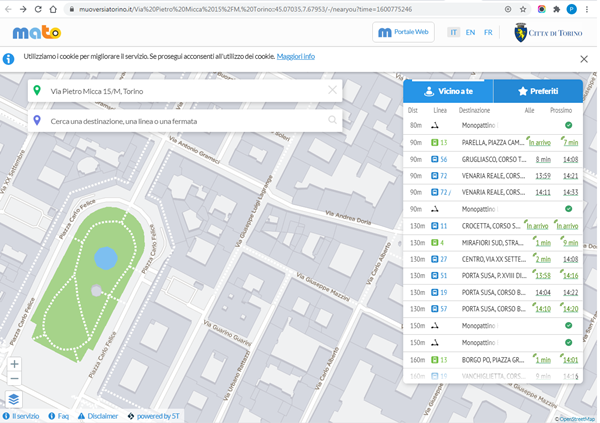Image resolution: width=600 pixels, height=423 pixels.
Task: Click the mato logo
Action: [x=36, y=33]
